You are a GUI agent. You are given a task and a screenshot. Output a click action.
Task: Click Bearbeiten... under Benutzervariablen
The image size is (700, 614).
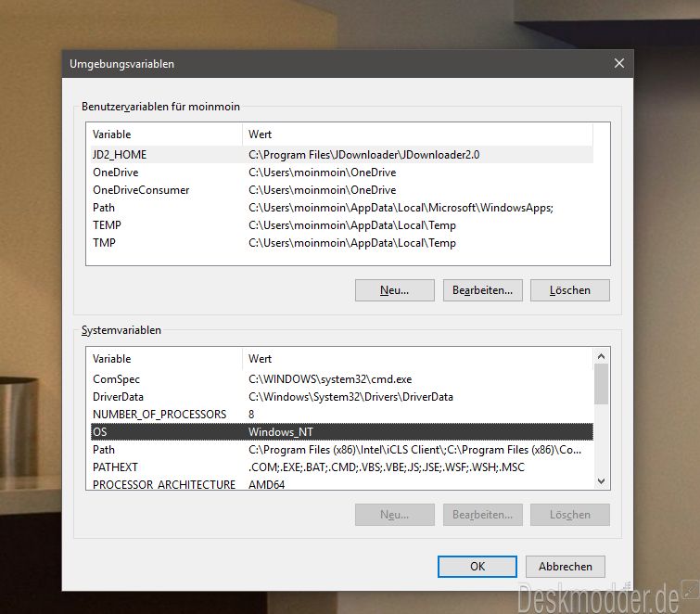tap(483, 290)
